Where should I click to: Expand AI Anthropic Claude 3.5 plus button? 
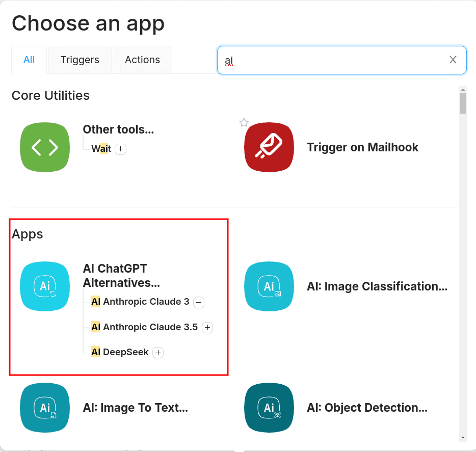pyautogui.click(x=207, y=328)
